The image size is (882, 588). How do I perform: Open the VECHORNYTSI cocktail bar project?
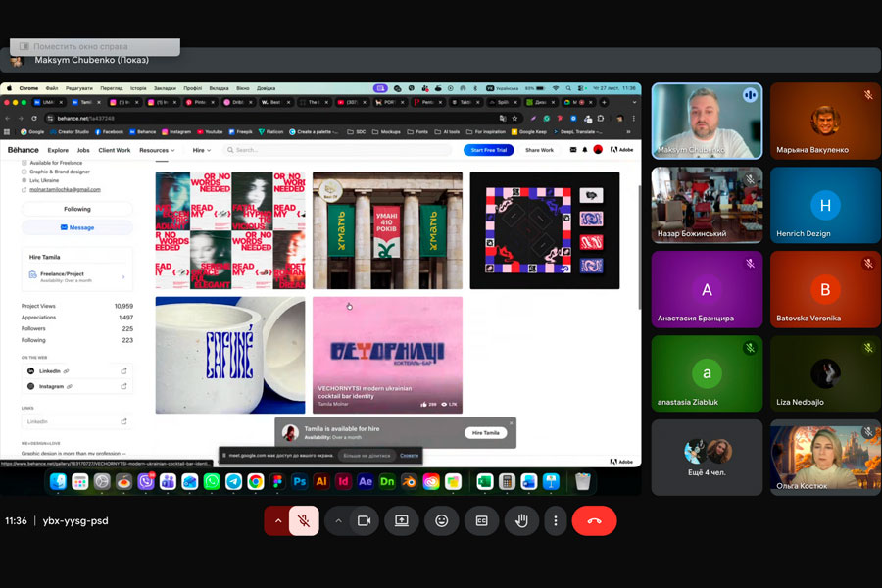[x=387, y=355]
